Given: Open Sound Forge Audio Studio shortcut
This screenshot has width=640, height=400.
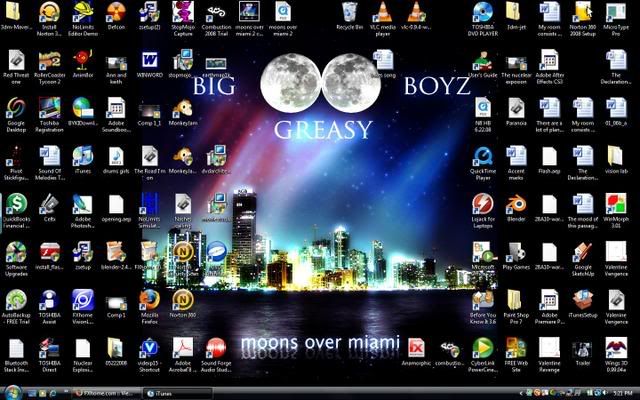Looking at the screenshot, I should [x=216, y=355].
